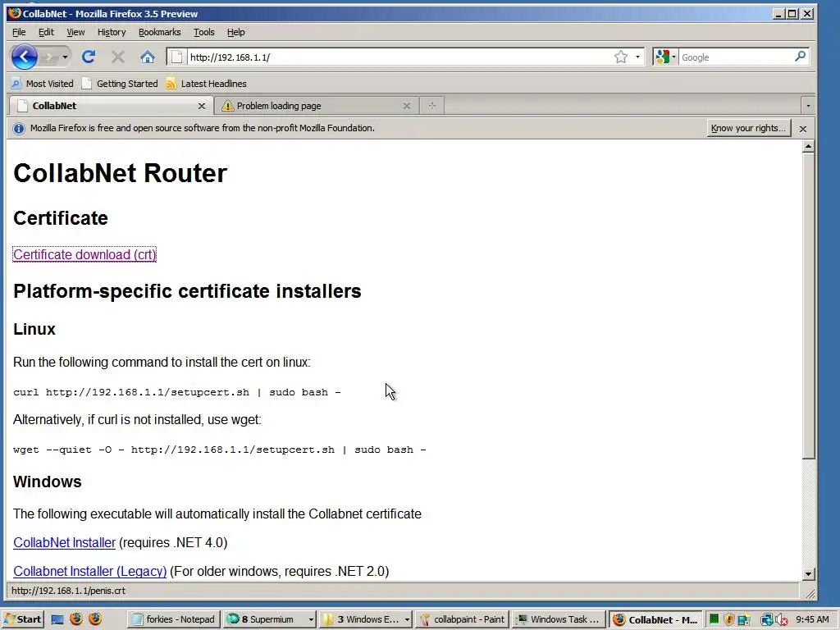This screenshot has width=840, height=630.
Task: Switch to the CollabNet tab
Action: (x=111, y=106)
